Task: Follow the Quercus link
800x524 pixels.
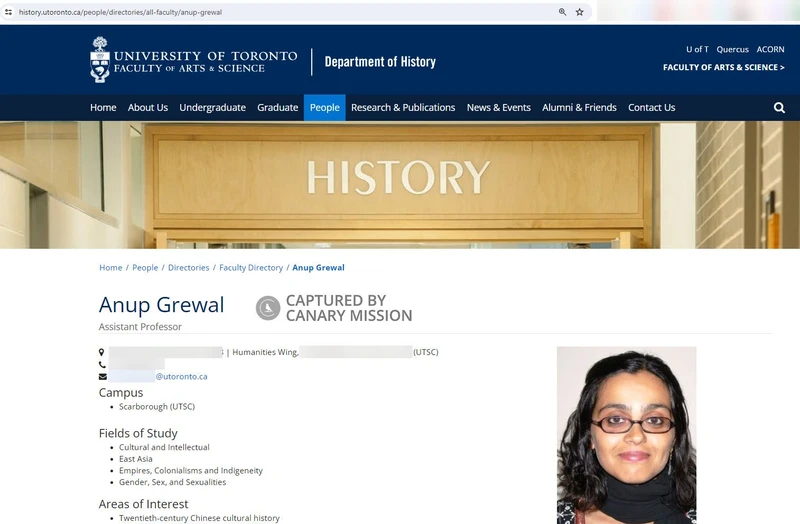Action: tap(732, 49)
